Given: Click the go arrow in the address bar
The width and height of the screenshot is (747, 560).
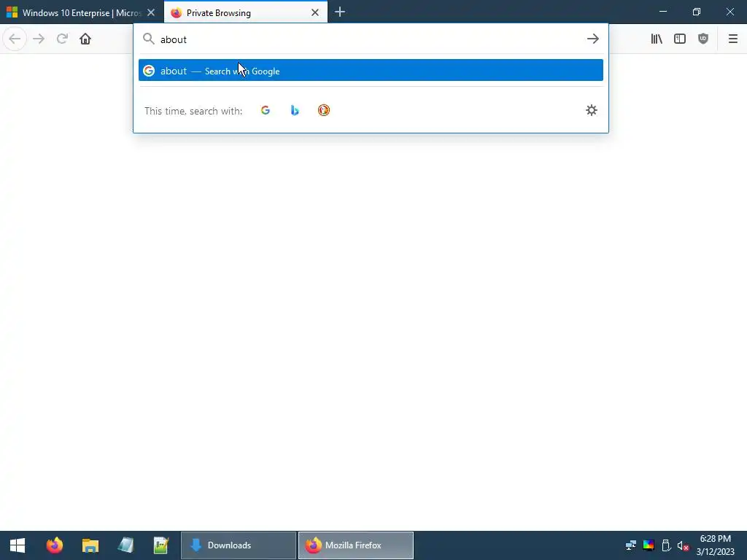Looking at the screenshot, I should (x=592, y=39).
